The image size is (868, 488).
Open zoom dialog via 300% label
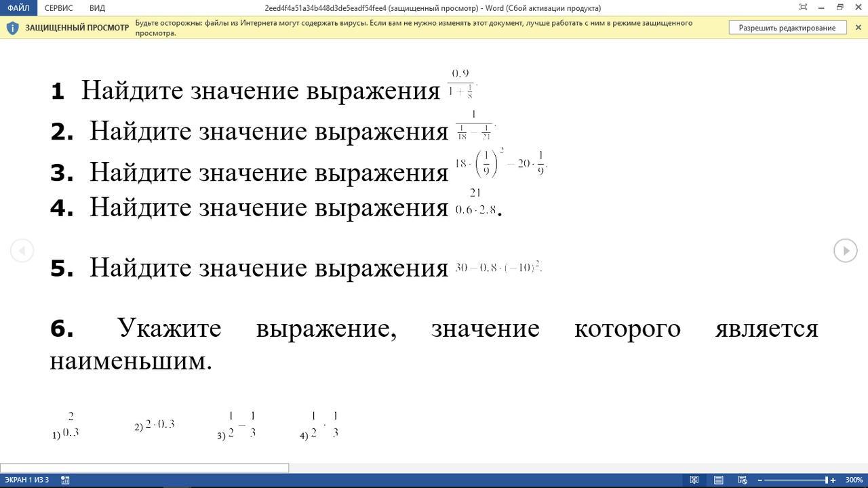[854, 480]
